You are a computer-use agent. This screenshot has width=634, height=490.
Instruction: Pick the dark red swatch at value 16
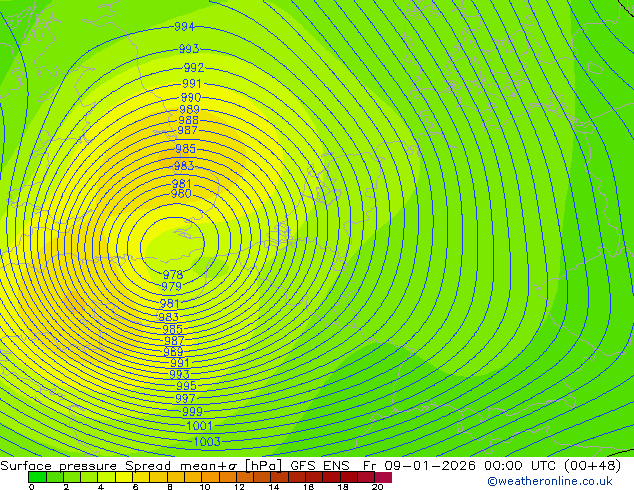314,477
